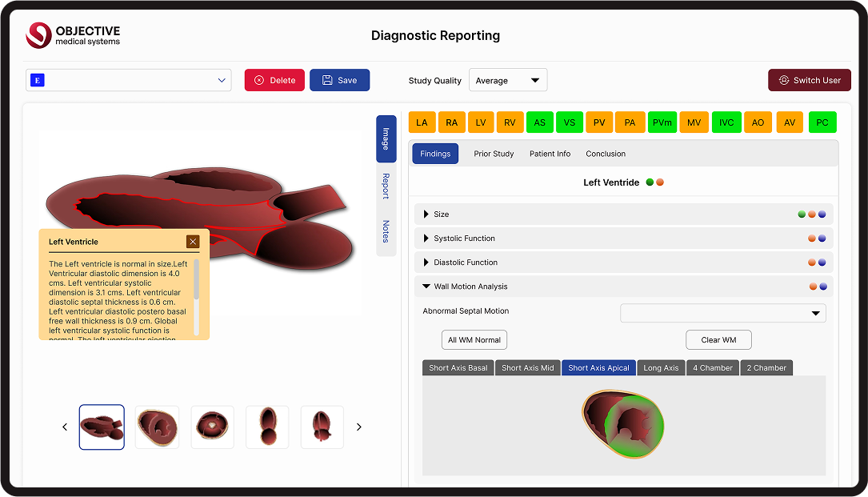Screen dimensions: 868x497
Task: Select the IVC segment icon
Action: click(x=726, y=122)
